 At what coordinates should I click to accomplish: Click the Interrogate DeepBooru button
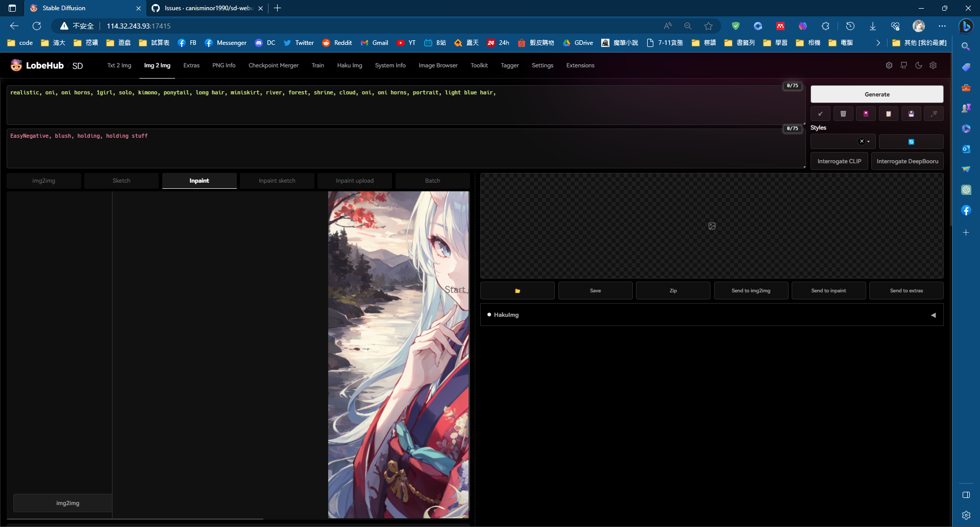point(907,161)
